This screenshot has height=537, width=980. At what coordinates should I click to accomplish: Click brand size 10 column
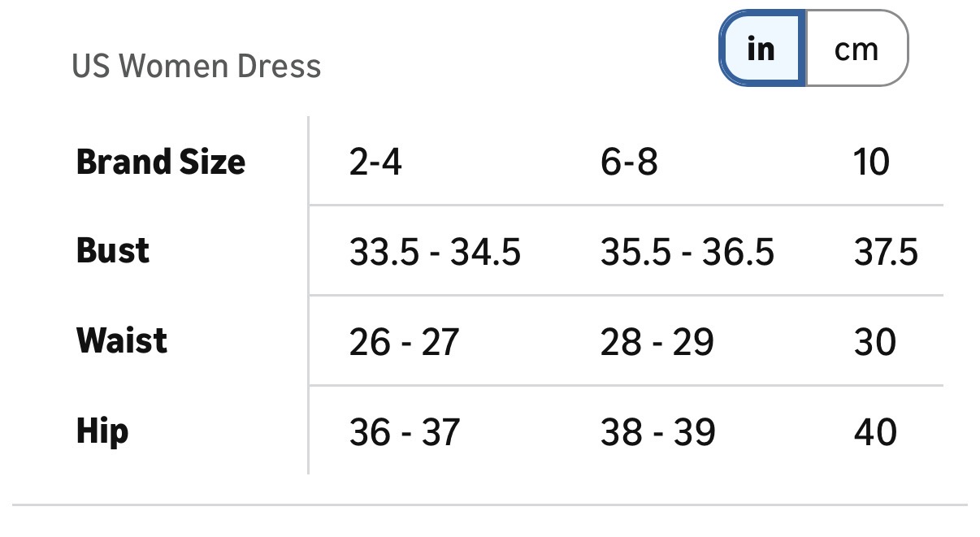point(872,162)
